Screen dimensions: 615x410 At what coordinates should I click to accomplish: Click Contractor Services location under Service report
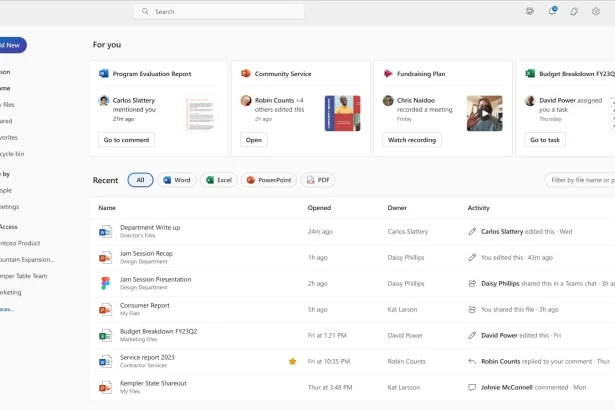point(143,365)
